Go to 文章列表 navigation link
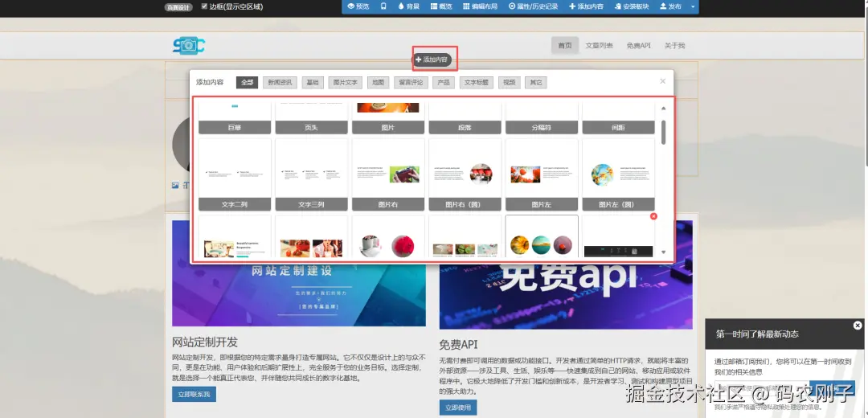The height and width of the screenshot is (418, 868). point(599,45)
